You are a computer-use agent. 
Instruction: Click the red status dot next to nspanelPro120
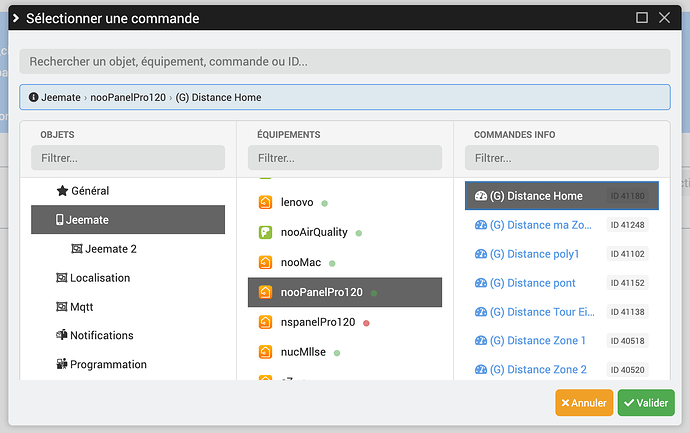click(x=366, y=323)
